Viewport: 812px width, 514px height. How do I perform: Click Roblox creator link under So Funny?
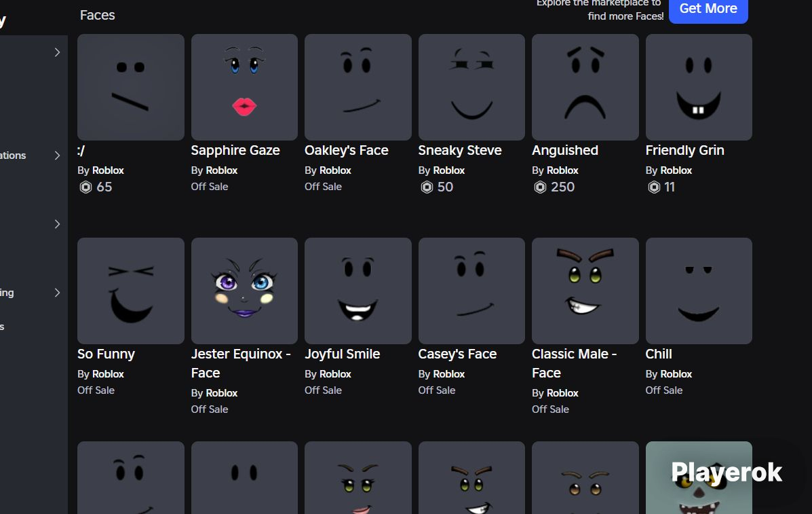109,374
